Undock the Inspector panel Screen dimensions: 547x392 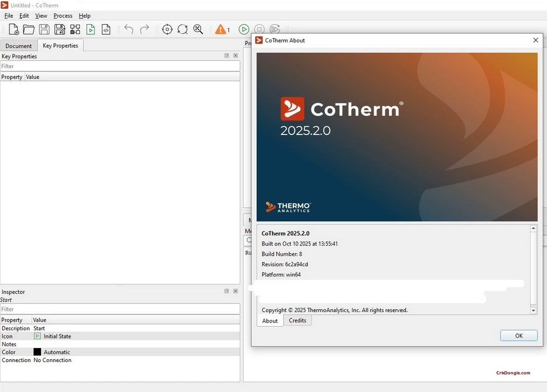pos(227,291)
